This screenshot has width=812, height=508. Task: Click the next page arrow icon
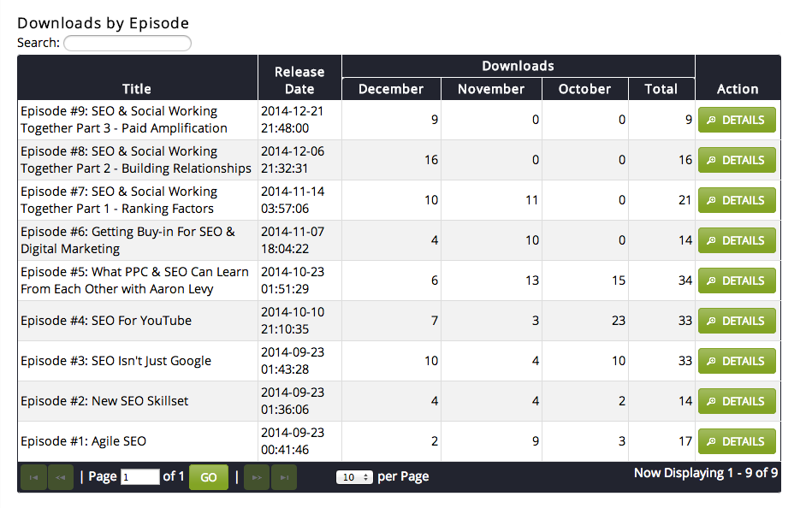257,477
